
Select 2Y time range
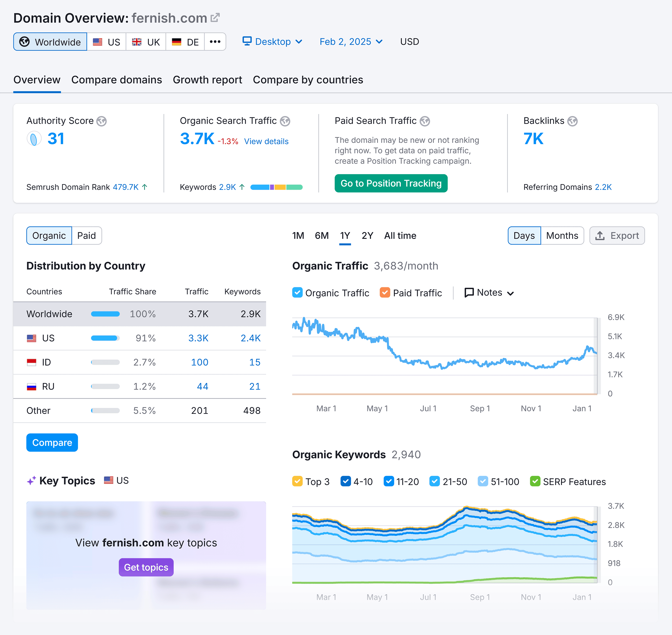click(367, 236)
